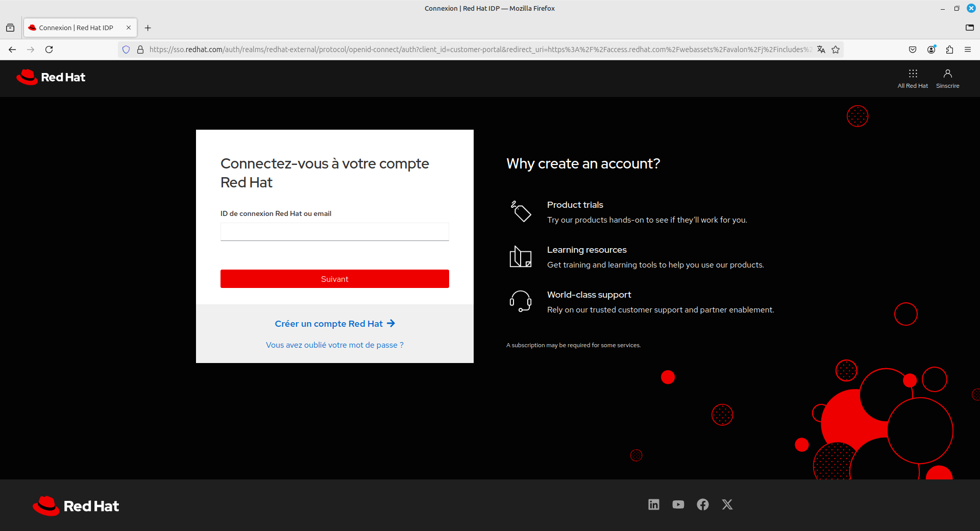Viewport: 980px width, 531px height.
Task: Click the Product trials tag icon
Action: (521, 211)
